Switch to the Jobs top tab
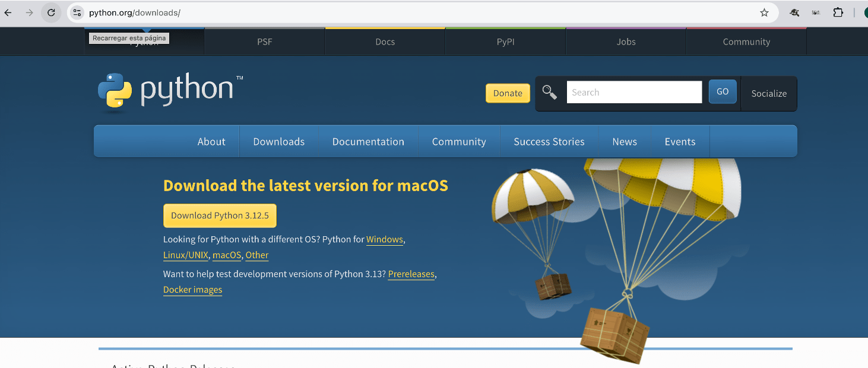 pyautogui.click(x=626, y=42)
